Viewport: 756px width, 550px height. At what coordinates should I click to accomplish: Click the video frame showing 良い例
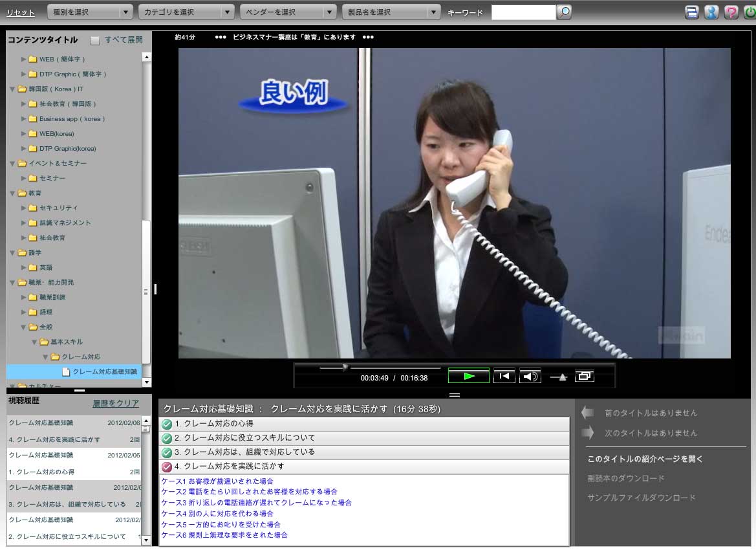(454, 203)
